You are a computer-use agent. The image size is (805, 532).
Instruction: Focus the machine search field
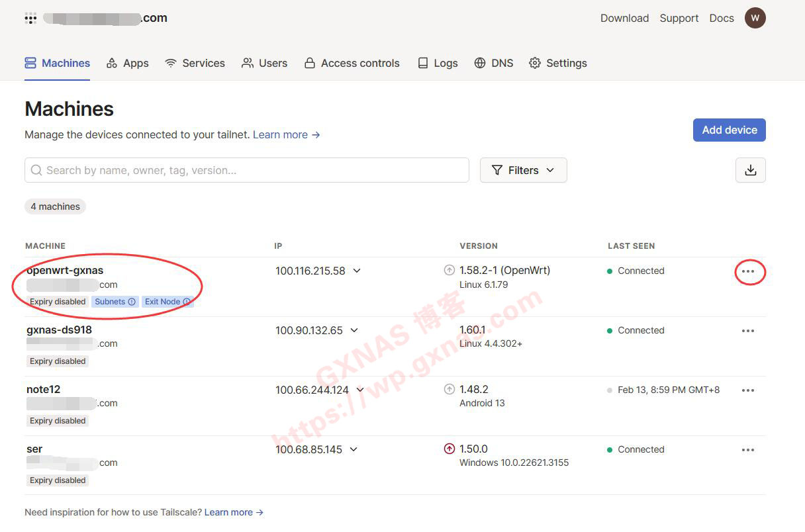pyautogui.click(x=246, y=170)
